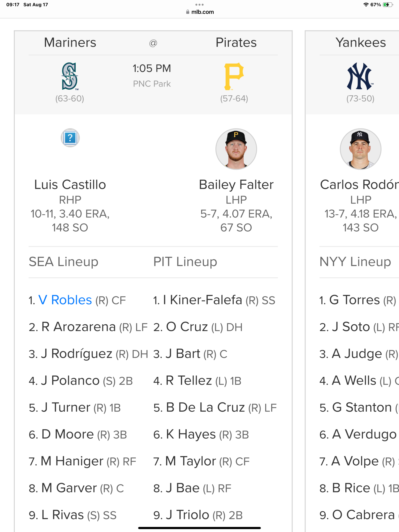This screenshot has height=532, width=399.
Task: Tap the Wi-Fi status icon
Action: pos(366,4)
